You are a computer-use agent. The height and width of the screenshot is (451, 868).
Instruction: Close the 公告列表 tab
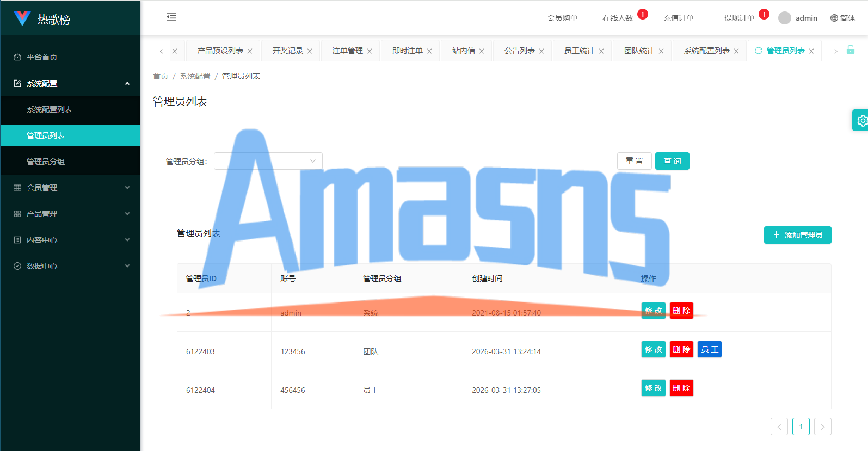coord(541,51)
